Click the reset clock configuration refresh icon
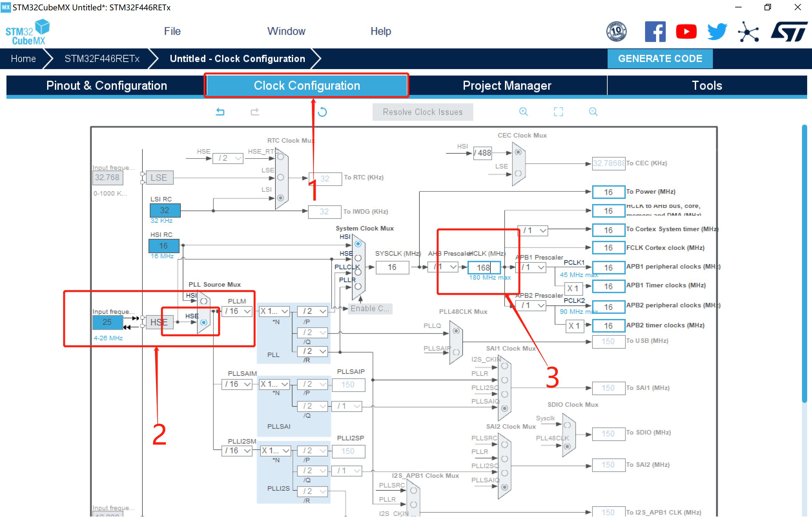The height and width of the screenshot is (523, 812). pyautogui.click(x=322, y=112)
